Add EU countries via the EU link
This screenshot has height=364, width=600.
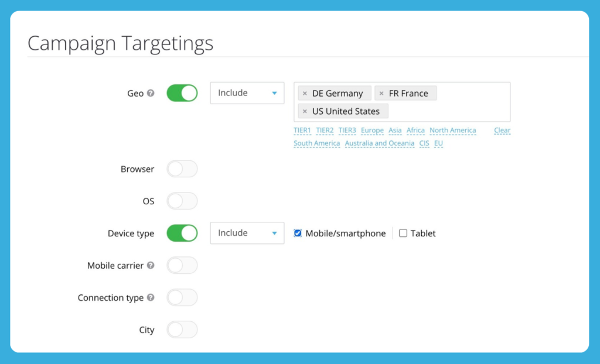click(x=438, y=143)
